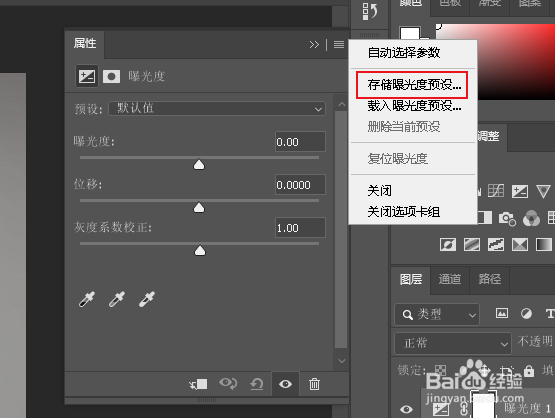Choose 关闭选项卡组 from the menu
Screen dimensions: 555x418
[404, 212]
